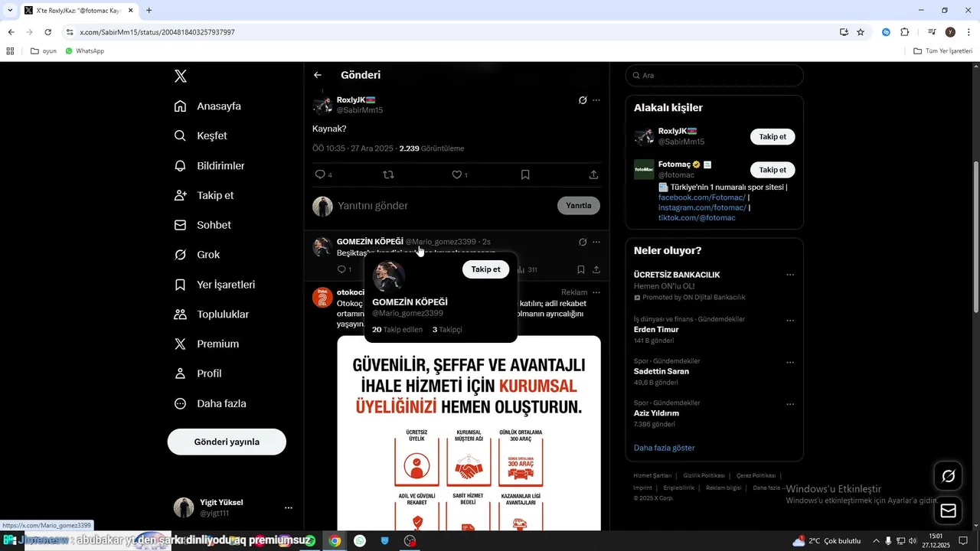The height and width of the screenshot is (551, 980).
Task: Open more options on RoxlyJK's post
Action: coord(596,100)
